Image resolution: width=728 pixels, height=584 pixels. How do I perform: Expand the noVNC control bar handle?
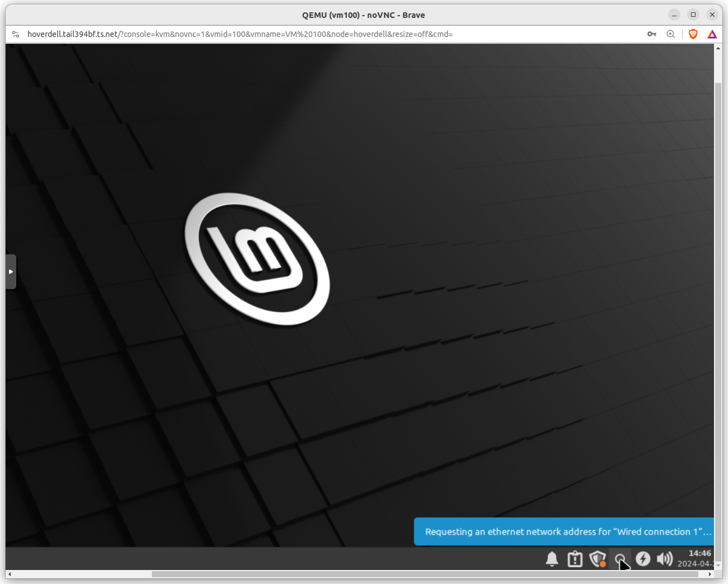[x=11, y=272]
